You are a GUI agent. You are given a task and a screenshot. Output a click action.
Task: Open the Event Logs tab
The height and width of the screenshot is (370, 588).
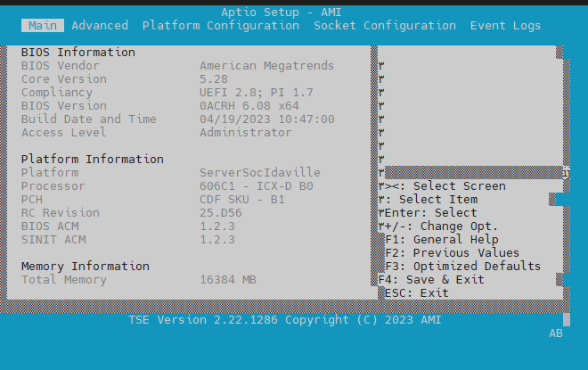coord(505,26)
